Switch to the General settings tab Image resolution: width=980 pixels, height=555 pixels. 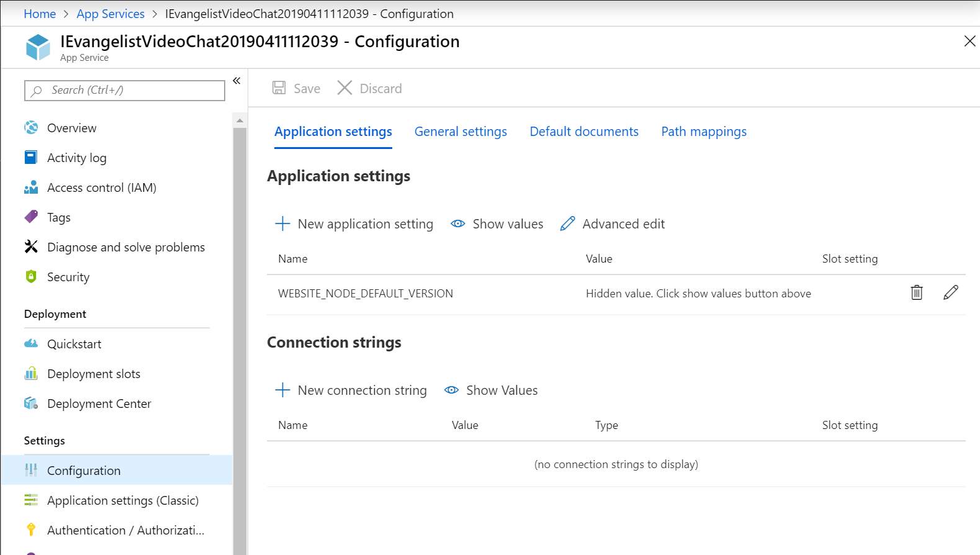tap(461, 132)
